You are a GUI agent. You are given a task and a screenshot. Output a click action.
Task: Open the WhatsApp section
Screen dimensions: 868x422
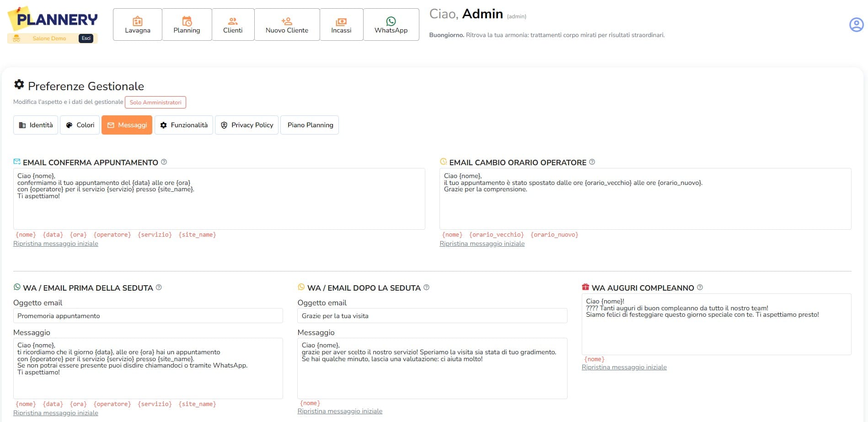[x=391, y=25]
